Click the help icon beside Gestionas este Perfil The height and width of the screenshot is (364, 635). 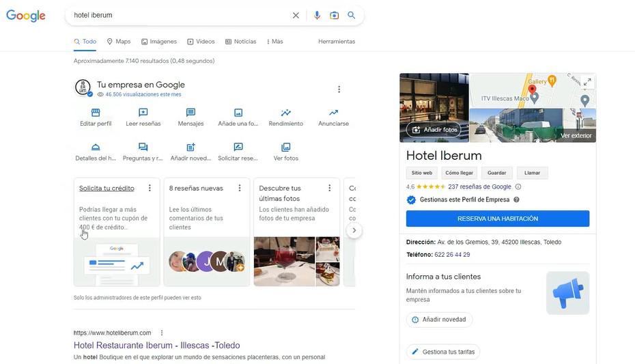tap(516, 199)
